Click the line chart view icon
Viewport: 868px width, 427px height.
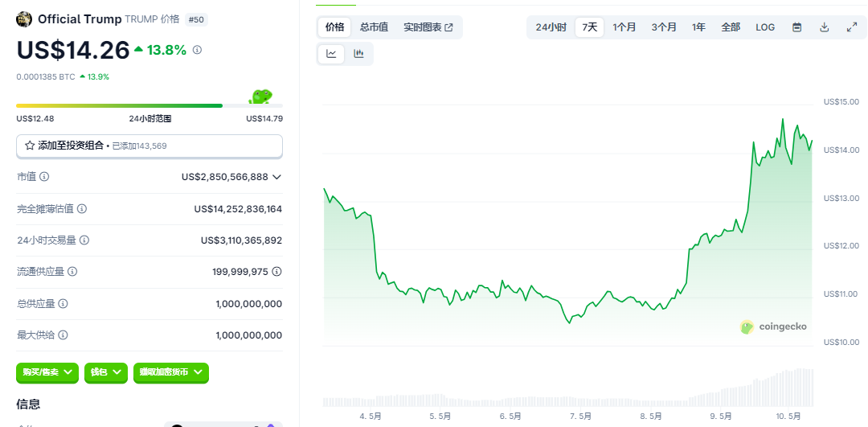[x=331, y=54]
